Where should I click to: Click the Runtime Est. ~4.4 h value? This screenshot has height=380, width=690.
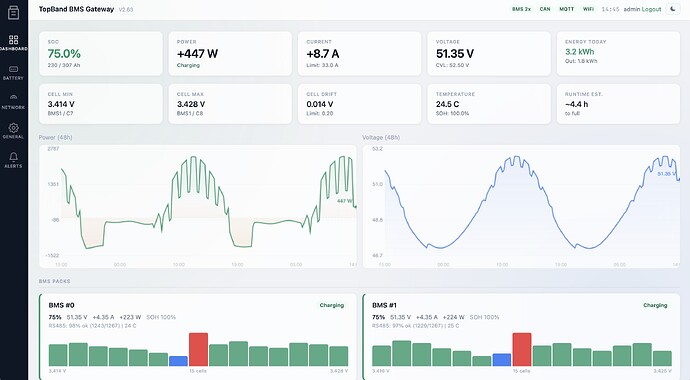pyautogui.click(x=577, y=104)
